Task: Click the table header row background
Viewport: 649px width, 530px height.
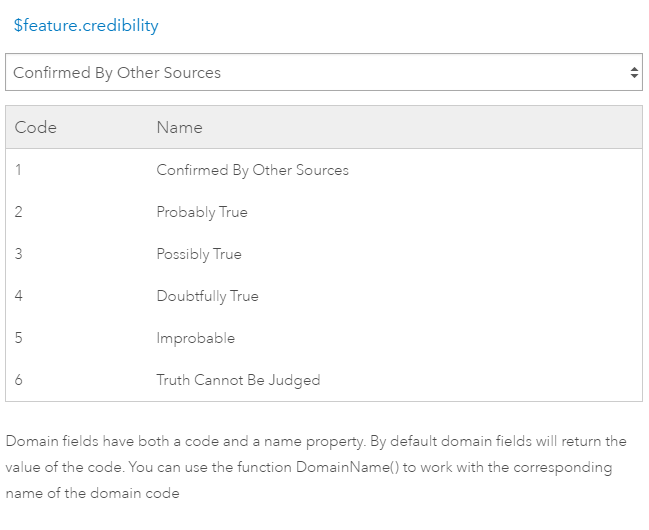Action: tap(324, 127)
